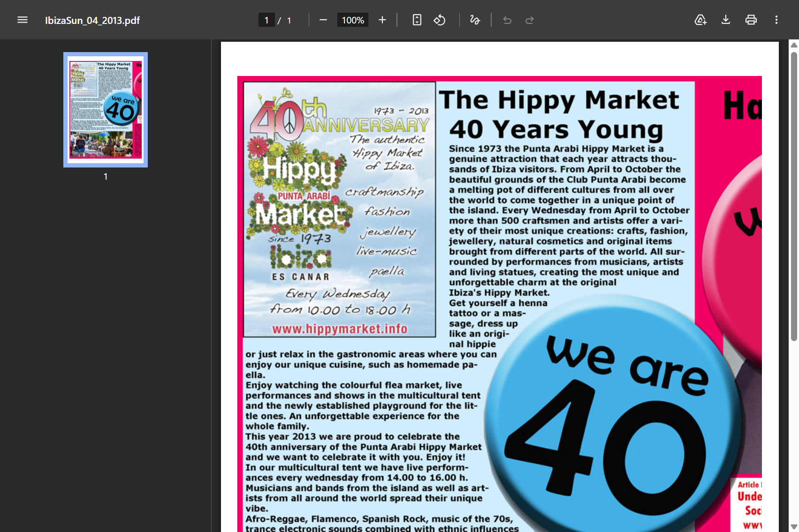Select the page 1 thumbnail
The height and width of the screenshot is (532, 799).
(x=106, y=109)
